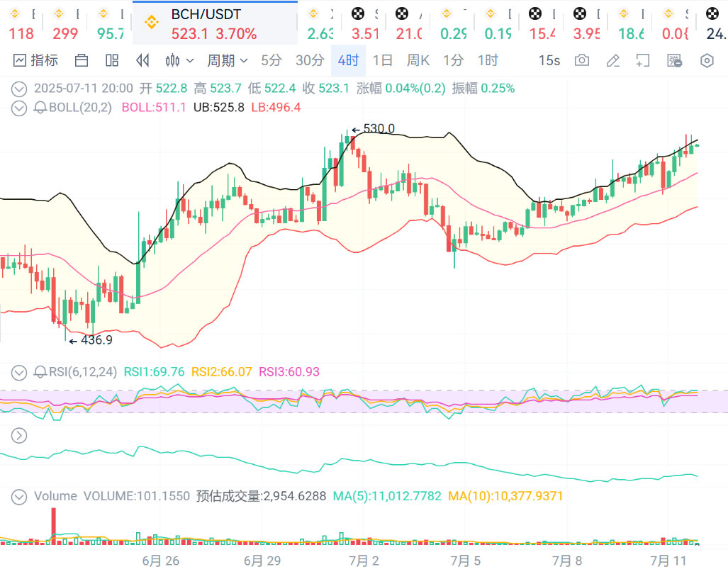Open ticker tab showing price 0.19
Image resolution: width=728 pixels, height=574 pixels.
[497, 23]
